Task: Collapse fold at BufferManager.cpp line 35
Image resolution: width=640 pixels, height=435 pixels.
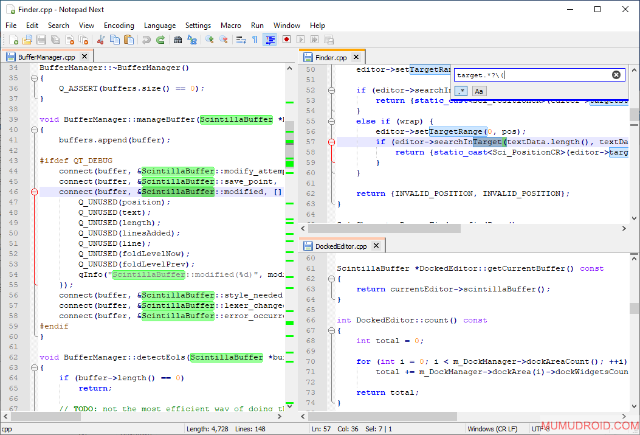Action: point(35,78)
